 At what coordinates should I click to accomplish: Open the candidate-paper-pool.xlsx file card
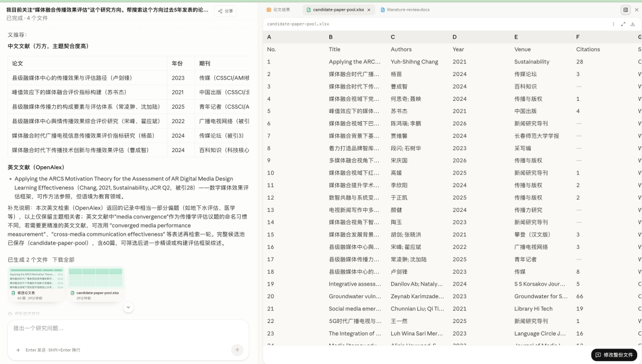click(95, 284)
